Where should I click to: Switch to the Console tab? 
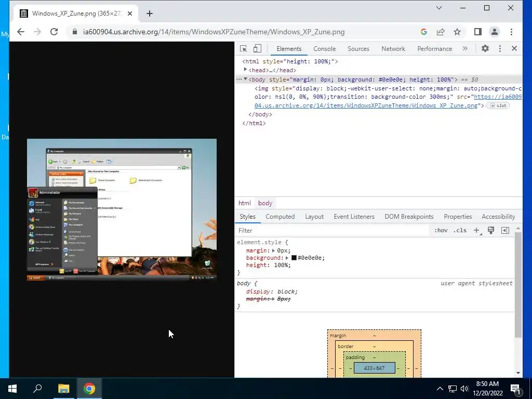pyautogui.click(x=324, y=48)
